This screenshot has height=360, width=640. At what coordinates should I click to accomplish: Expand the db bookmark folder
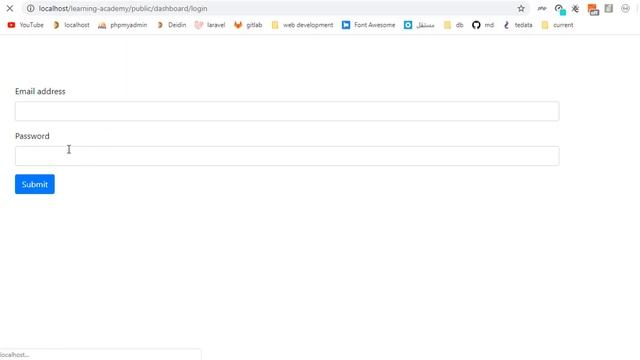point(453,25)
